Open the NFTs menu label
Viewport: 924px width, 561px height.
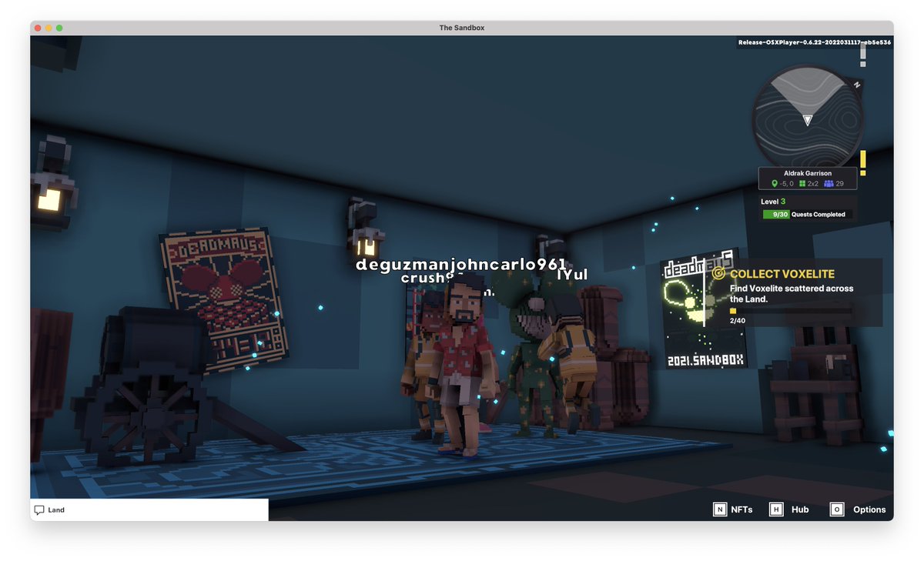point(742,509)
